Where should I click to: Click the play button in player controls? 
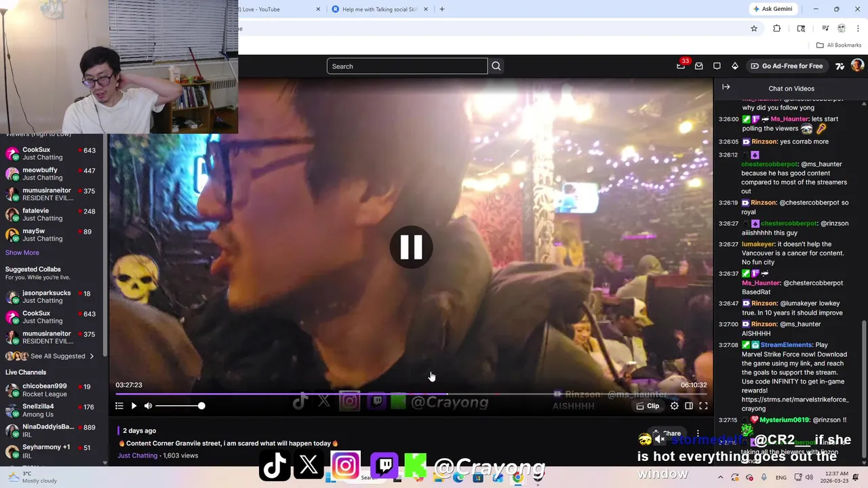click(x=134, y=405)
